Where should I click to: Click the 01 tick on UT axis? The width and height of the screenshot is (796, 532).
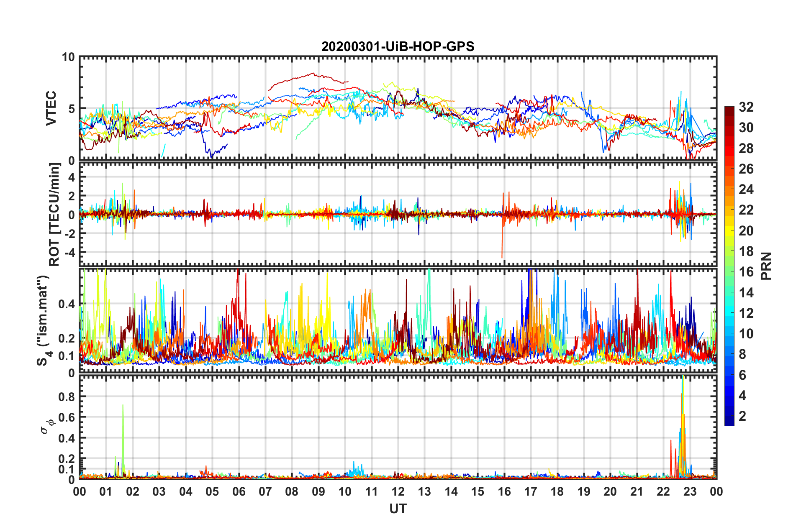(106, 491)
